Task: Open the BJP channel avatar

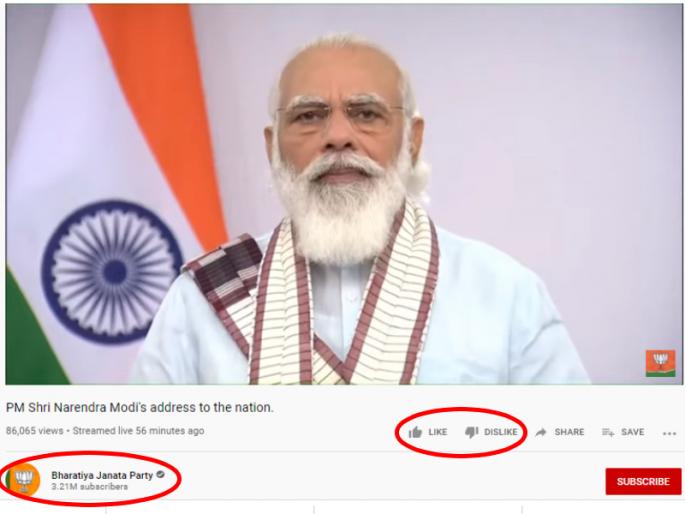Action: click(x=23, y=480)
